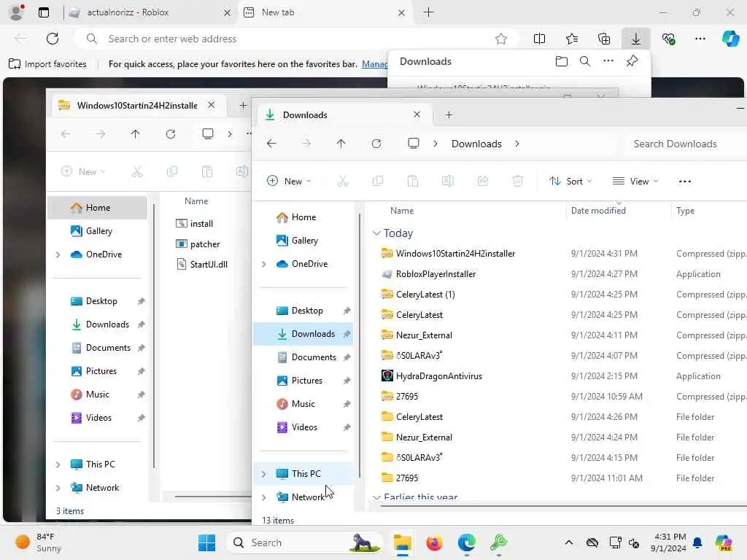747x560 pixels.
Task: Click the Cut scissors icon in Downloads toolbar
Action: coord(343,181)
